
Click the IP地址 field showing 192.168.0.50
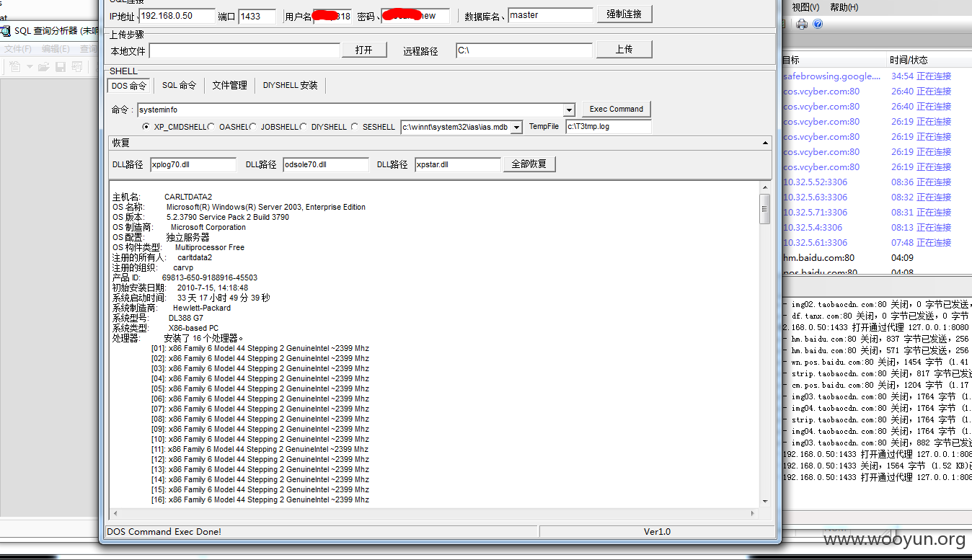(x=177, y=16)
